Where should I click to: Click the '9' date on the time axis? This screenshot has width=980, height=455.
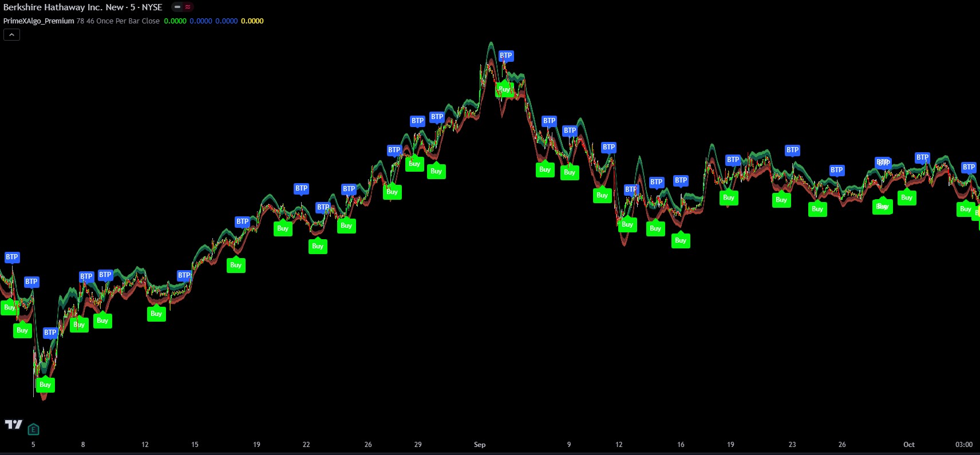[x=569, y=445]
